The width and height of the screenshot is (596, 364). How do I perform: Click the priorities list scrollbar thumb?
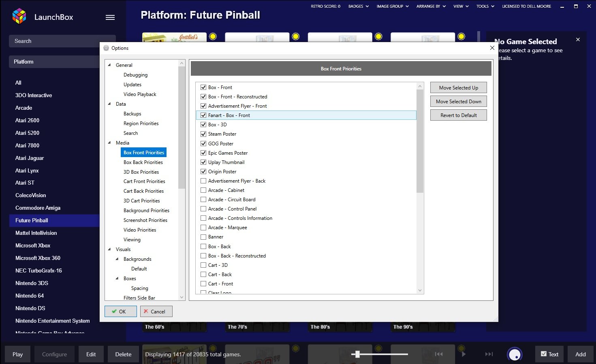(420, 141)
